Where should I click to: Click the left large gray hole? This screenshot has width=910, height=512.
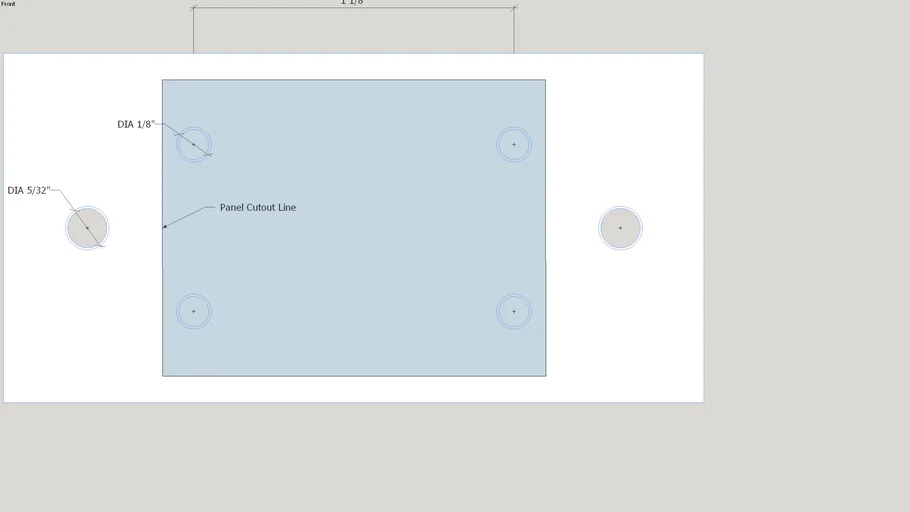pos(87,228)
